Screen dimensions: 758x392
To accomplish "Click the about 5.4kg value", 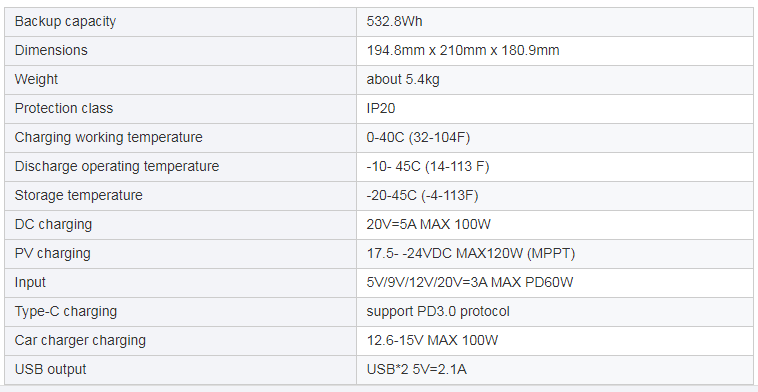I will point(403,79).
